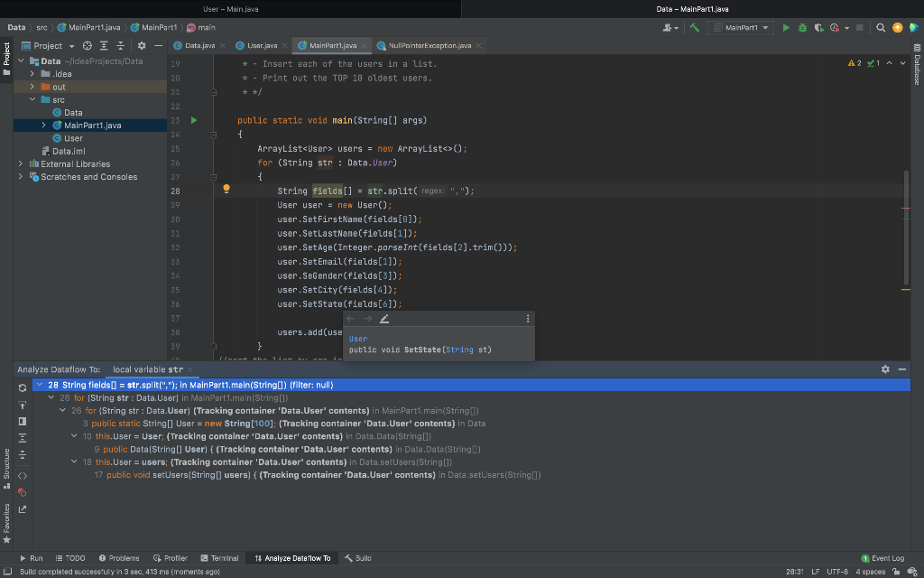
Task: Click the lightbulb quick-fix icon on line 28
Action: point(227,191)
